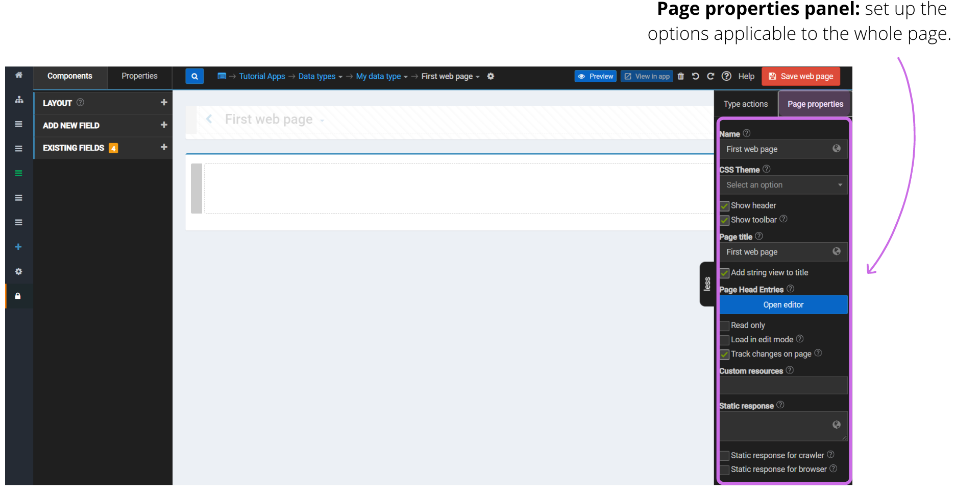Viewport: 980px width, 492px height.
Task: Enable Static response for crawler
Action: (724, 456)
